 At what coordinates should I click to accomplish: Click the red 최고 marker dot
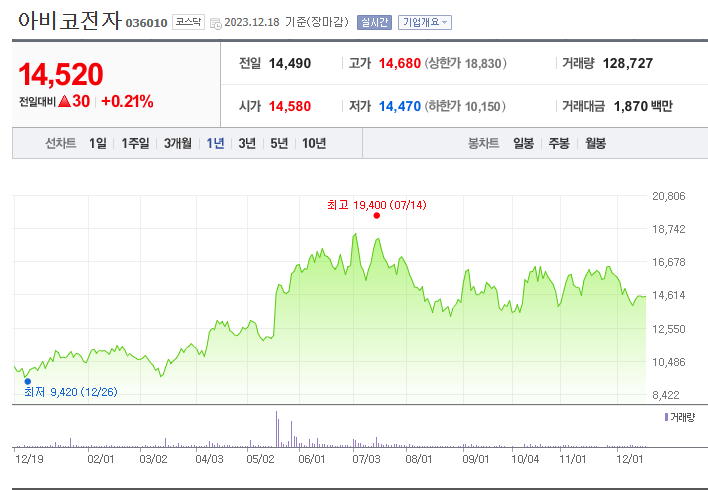pyautogui.click(x=377, y=216)
